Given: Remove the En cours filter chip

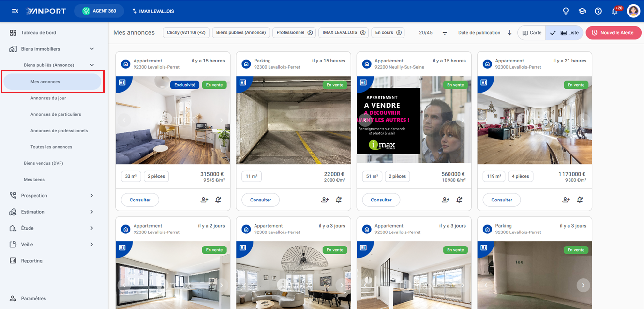Looking at the screenshot, I should pos(399,33).
